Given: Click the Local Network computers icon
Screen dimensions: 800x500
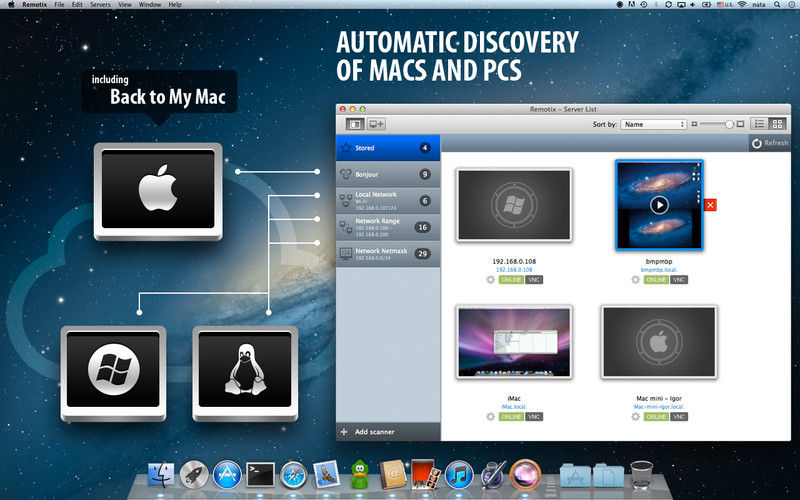Looking at the screenshot, I should tap(346, 201).
